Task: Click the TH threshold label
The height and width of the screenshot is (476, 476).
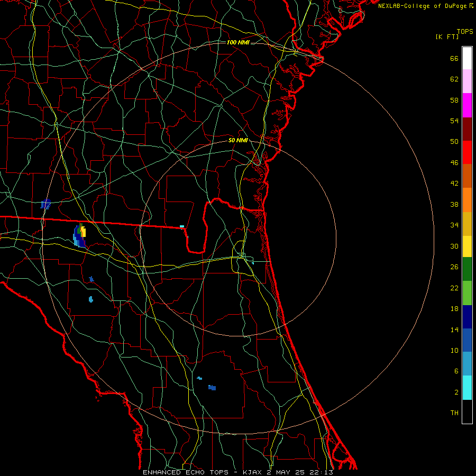Action: 454,413
